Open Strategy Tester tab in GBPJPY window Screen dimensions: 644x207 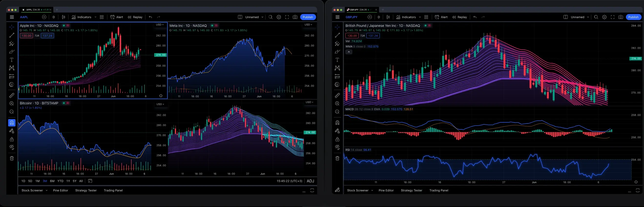tap(412, 190)
